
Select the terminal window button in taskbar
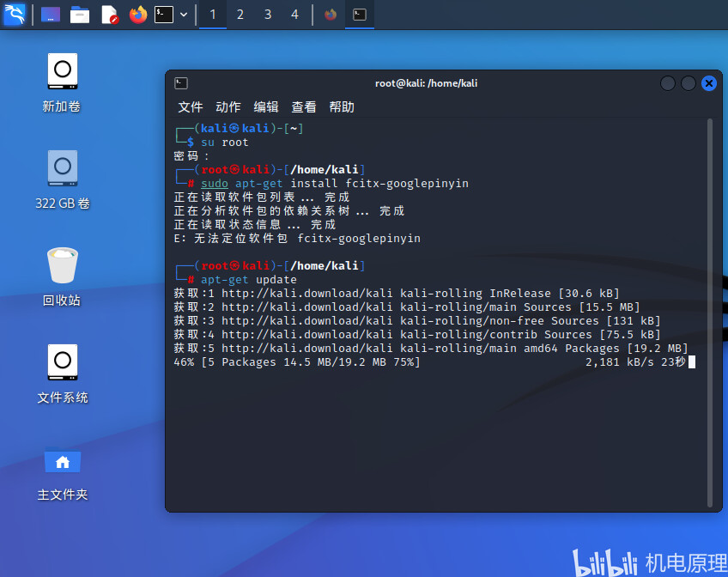coord(360,15)
